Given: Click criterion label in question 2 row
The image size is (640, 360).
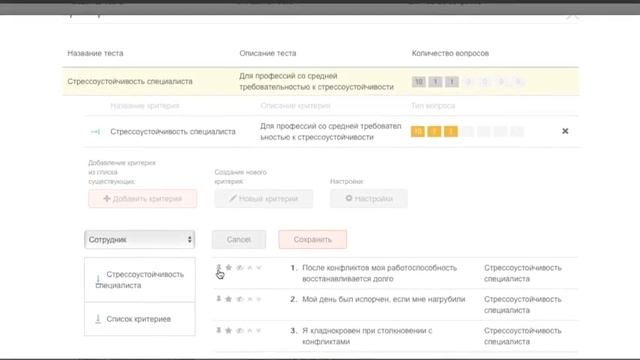Looking at the screenshot, I should point(523,304).
